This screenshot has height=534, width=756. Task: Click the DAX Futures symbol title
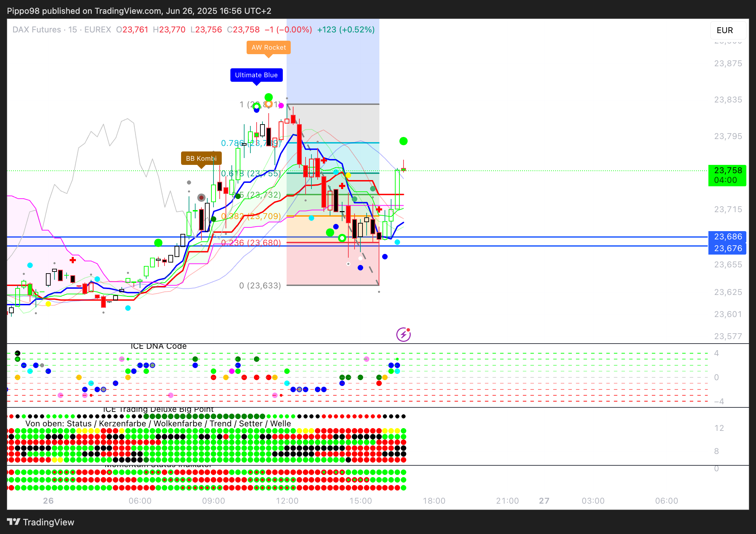(x=37, y=30)
